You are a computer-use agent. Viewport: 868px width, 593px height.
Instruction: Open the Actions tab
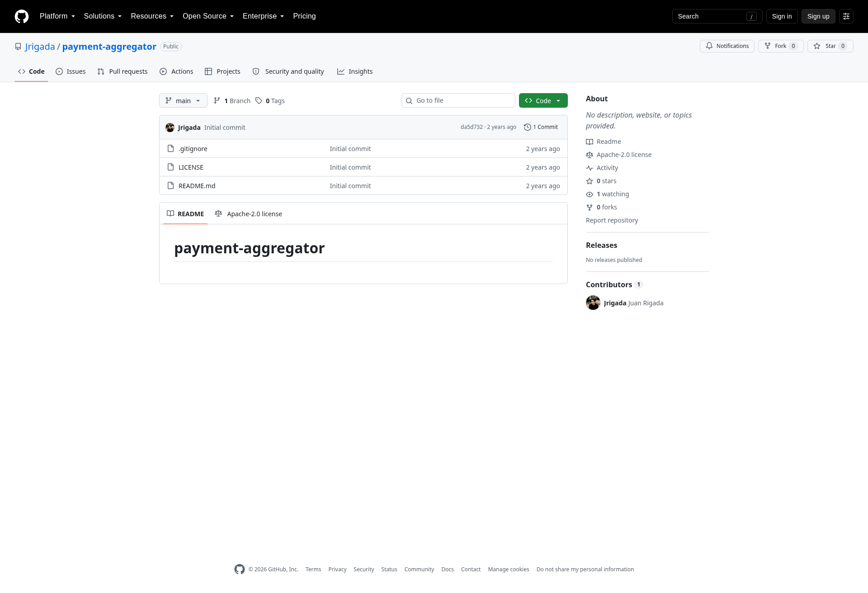coord(176,71)
